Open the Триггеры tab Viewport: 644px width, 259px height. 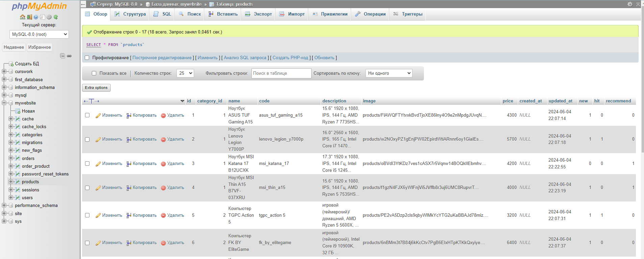(408, 14)
